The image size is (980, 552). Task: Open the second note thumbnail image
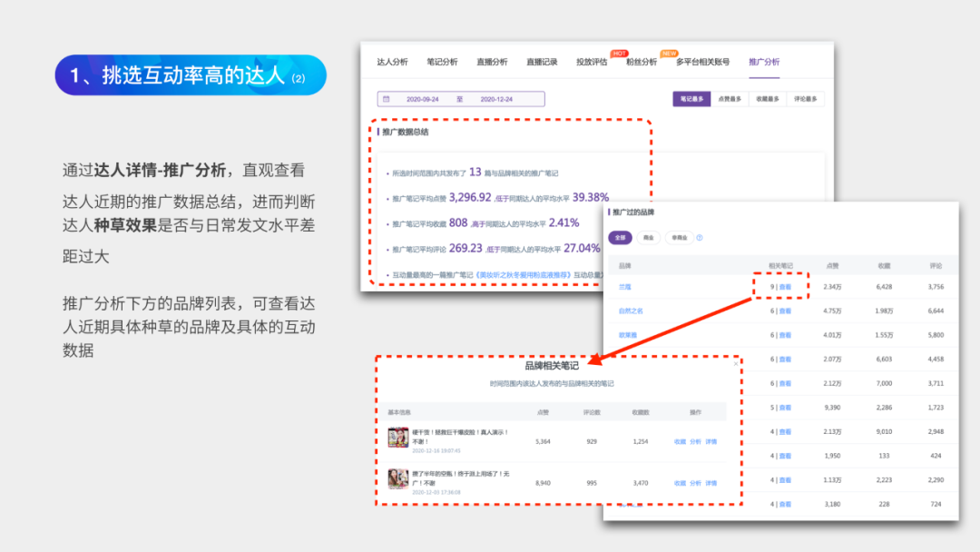[397, 478]
